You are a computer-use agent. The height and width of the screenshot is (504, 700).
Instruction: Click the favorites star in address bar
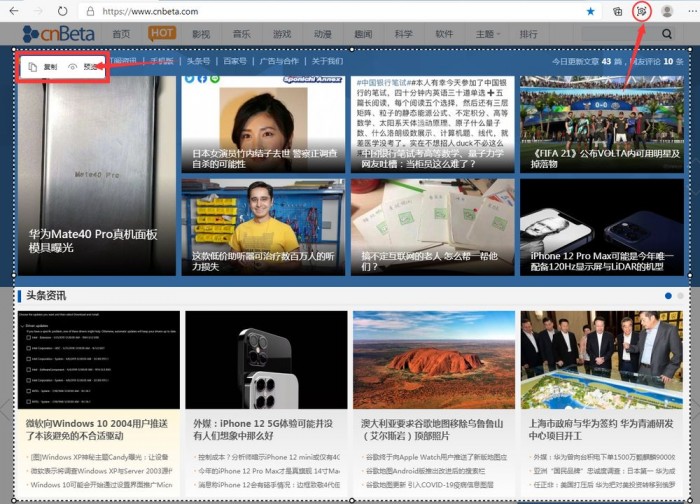point(590,11)
